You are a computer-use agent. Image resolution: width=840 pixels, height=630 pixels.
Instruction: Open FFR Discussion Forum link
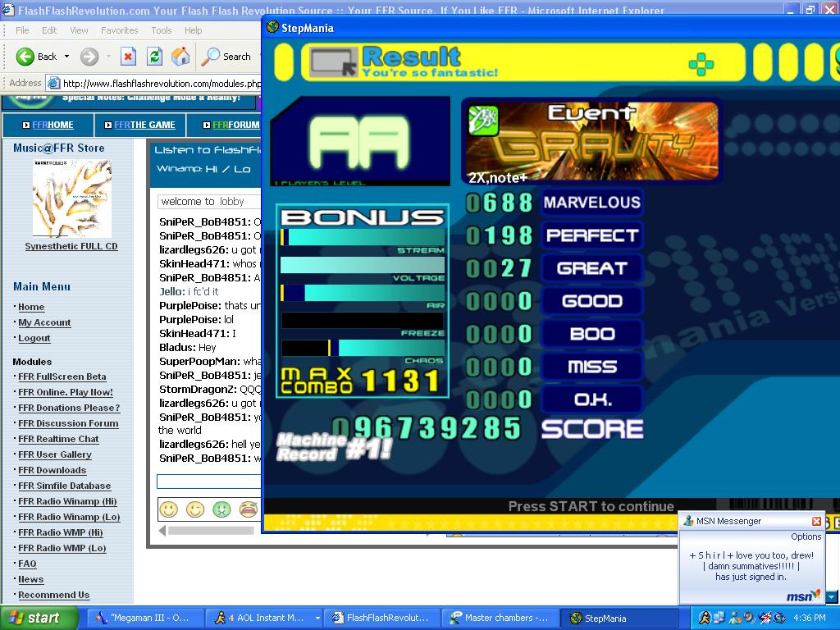(x=68, y=423)
